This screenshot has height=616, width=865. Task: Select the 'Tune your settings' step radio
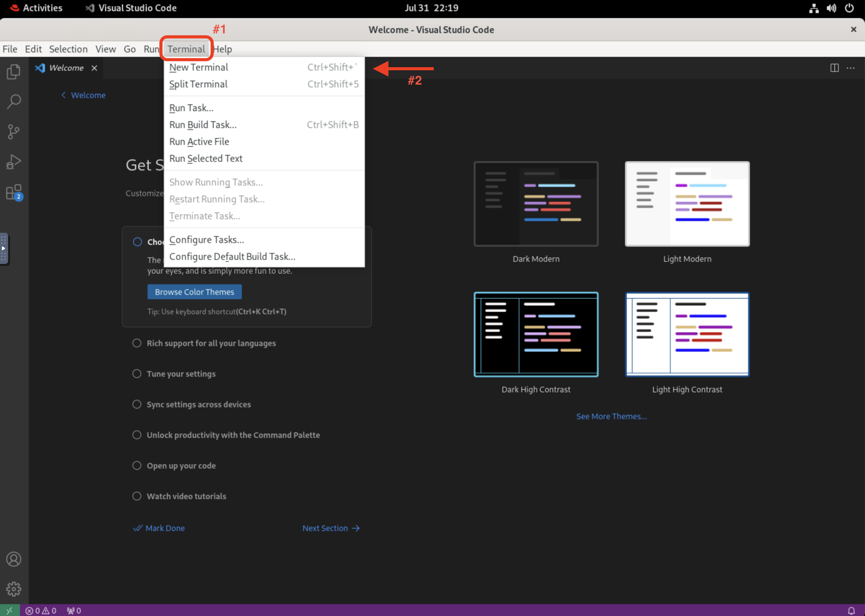tap(137, 374)
